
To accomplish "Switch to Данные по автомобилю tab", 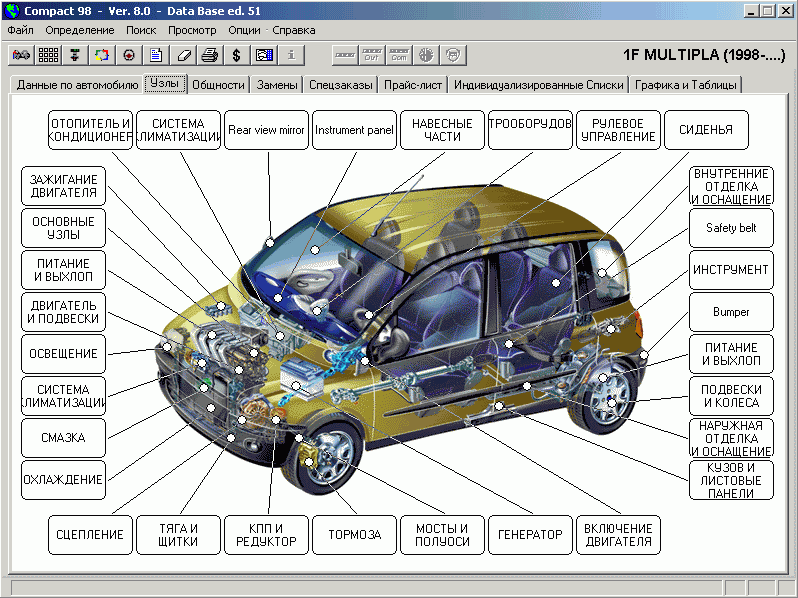I will click(x=77, y=84).
